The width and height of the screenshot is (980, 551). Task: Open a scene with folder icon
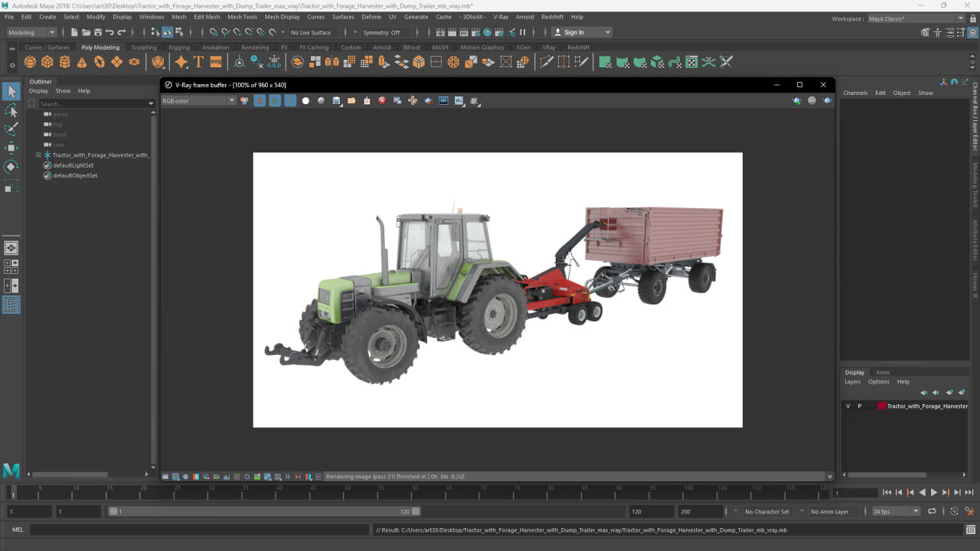coord(86,32)
